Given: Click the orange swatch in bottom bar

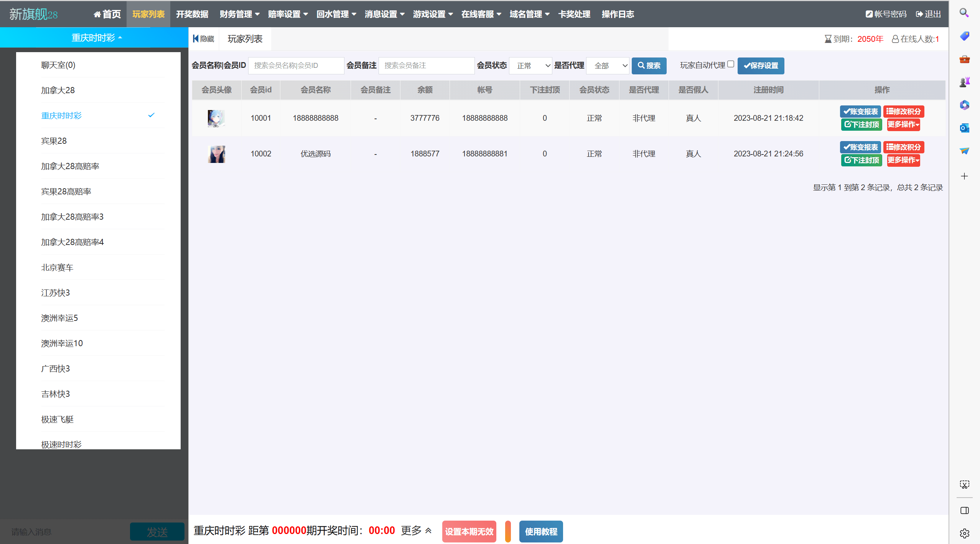Looking at the screenshot, I should point(508,531).
